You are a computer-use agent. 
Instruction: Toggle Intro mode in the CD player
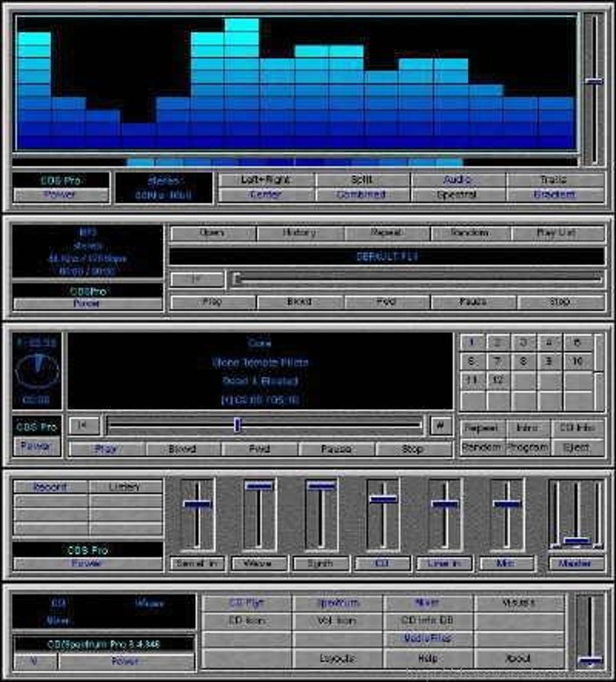pyautogui.click(x=528, y=428)
